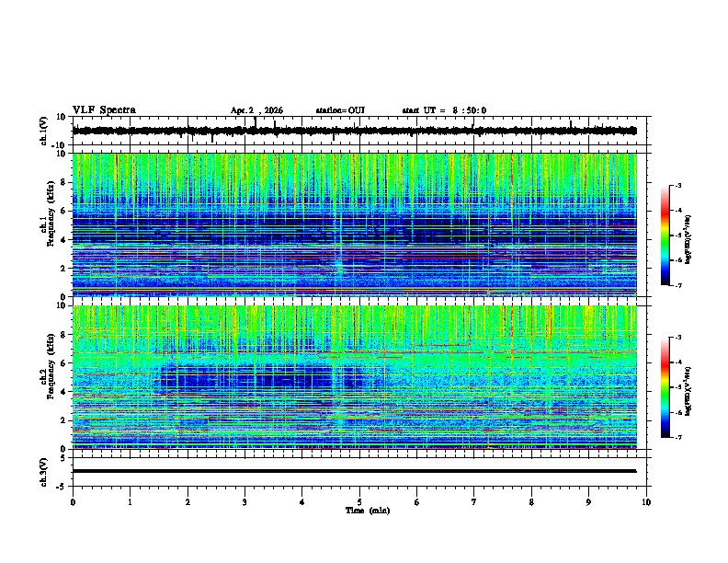The height and width of the screenshot is (563, 728).
Task: Click time-axis tick label "1"
Action: tap(131, 502)
